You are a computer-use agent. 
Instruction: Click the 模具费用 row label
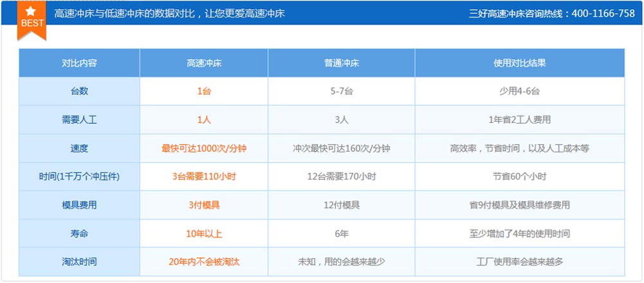tap(79, 205)
